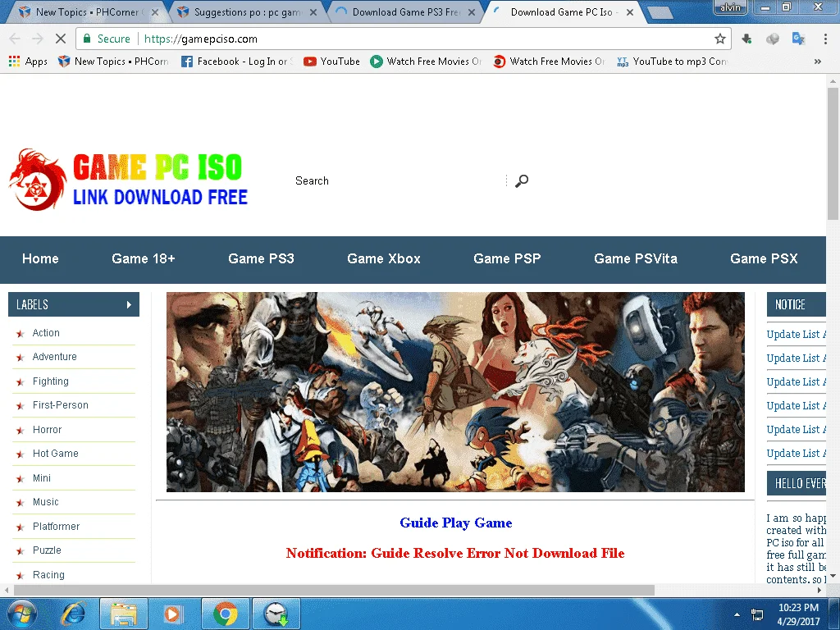
Task: Switch to Download Game PS3 Free tab
Action: 404,11
